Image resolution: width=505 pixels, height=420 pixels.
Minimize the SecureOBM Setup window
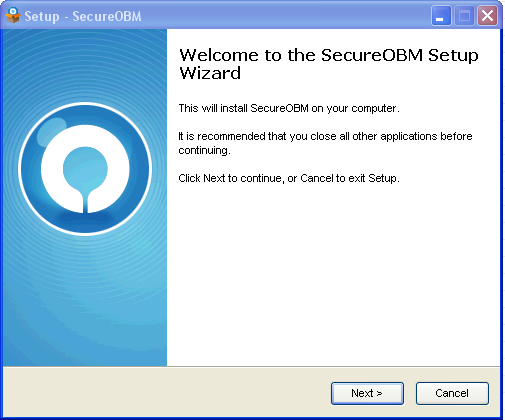[x=441, y=16]
